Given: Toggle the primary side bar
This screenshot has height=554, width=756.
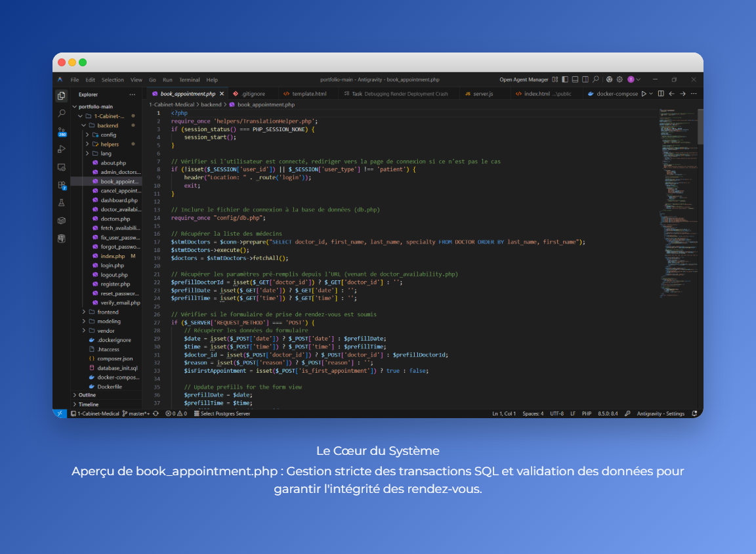Looking at the screenshot, I should click(565, 79).
